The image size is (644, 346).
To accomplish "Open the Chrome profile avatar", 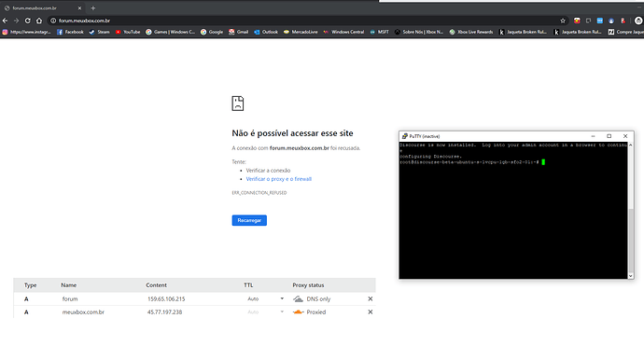I will pyautogui.click(x=638, y=21).
